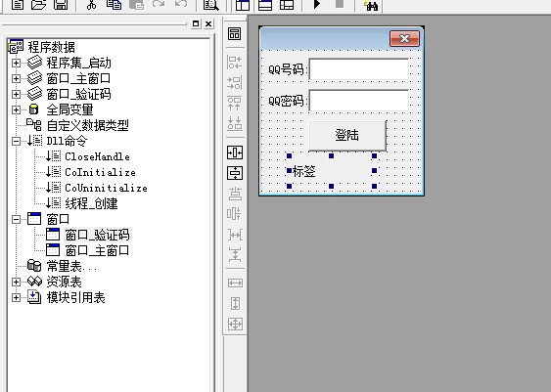Image resolution: width=551 pixels, height=392 pixels.
Task: Click the Save floppy disk toolbar icon
Action: 61,5
